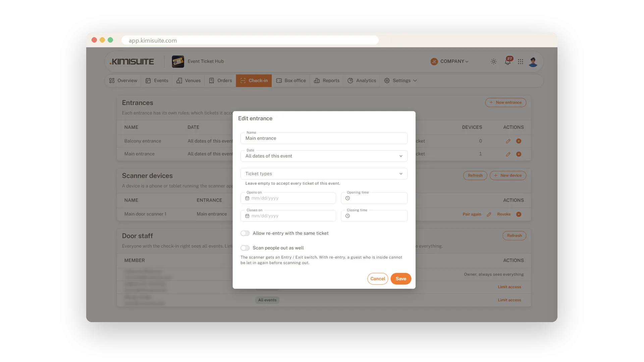This screenshot has width=644, height=362.
Task: Edit Main door scanner 1 pencil icon
Action: point(489,215)
